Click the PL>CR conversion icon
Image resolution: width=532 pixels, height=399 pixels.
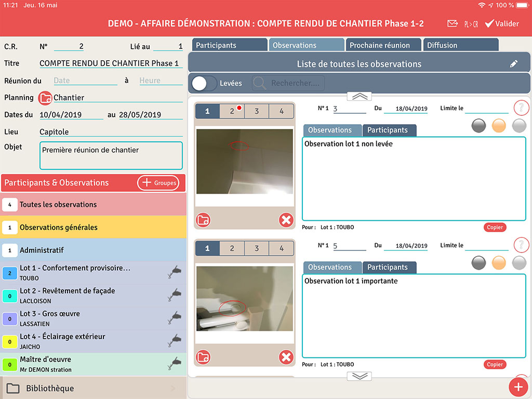(x=471, y=24)
